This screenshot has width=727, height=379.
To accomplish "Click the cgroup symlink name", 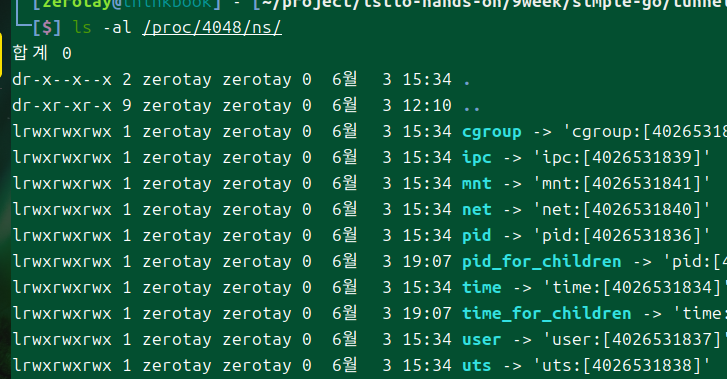I will 491,132.
